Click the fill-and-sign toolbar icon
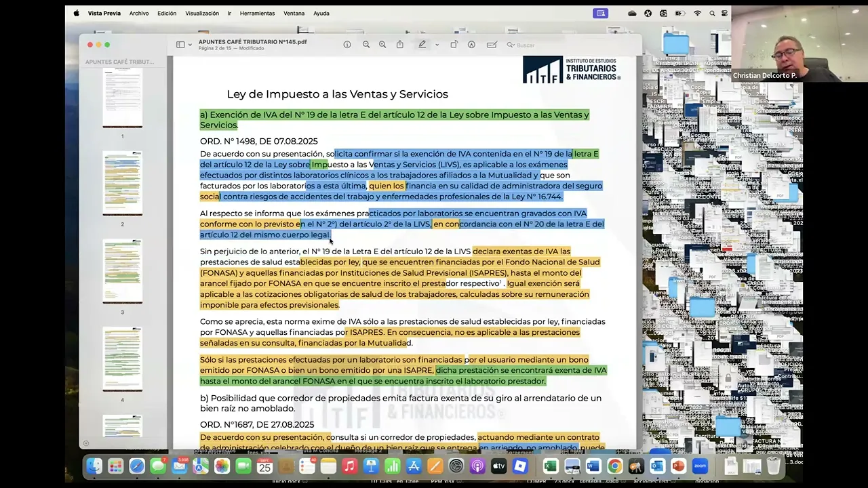Screen dimensions: 868x488 [492, 44]
